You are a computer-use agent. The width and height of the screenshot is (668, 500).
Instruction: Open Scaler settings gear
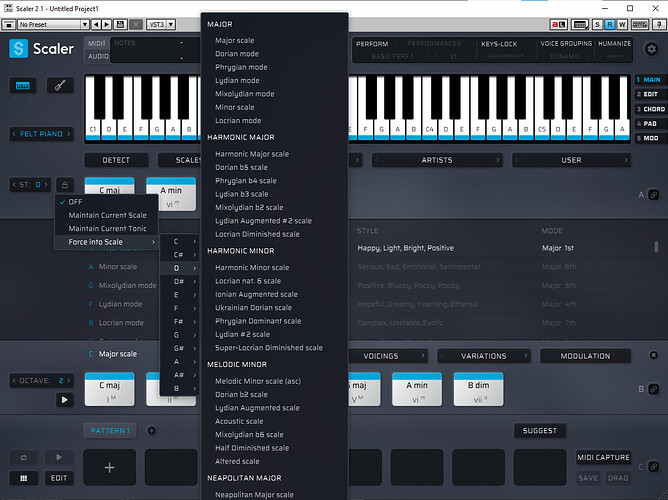pos(651,49)
